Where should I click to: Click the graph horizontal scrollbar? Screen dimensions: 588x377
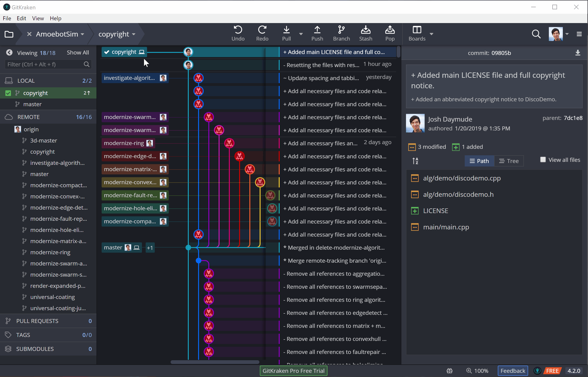click(x=215, y=362)
